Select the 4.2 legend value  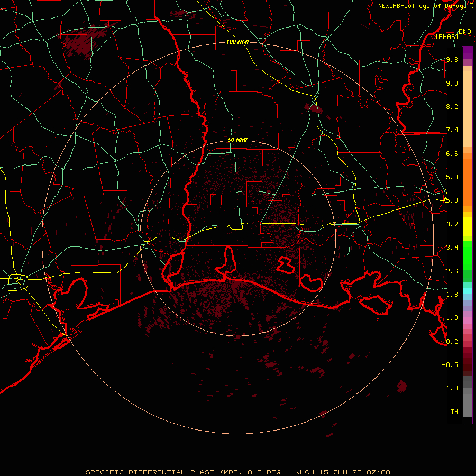coord(452,224)
